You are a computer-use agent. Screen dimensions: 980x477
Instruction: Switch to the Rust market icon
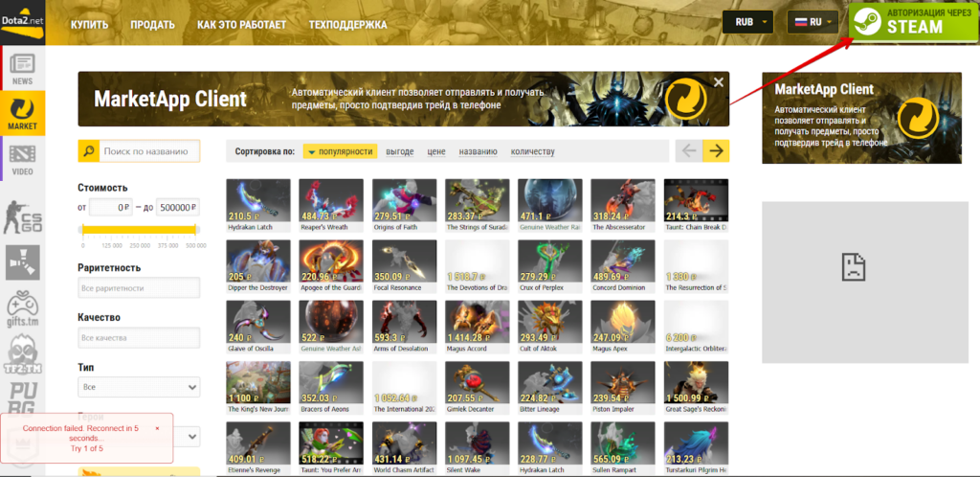(23, 261)
